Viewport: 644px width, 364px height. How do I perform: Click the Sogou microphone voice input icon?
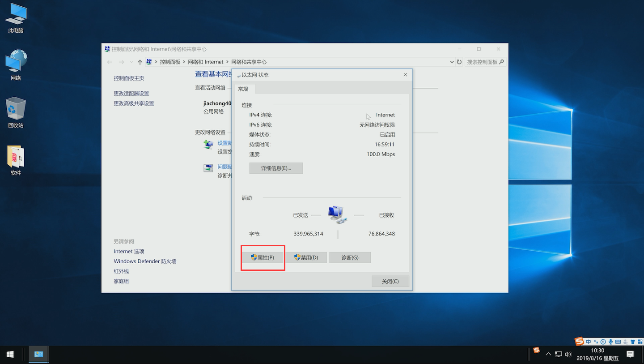(x=610, y=342)
